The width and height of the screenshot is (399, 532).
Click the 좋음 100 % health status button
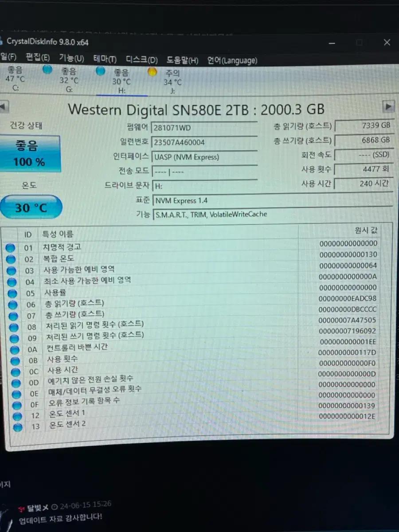click(30, 153)
